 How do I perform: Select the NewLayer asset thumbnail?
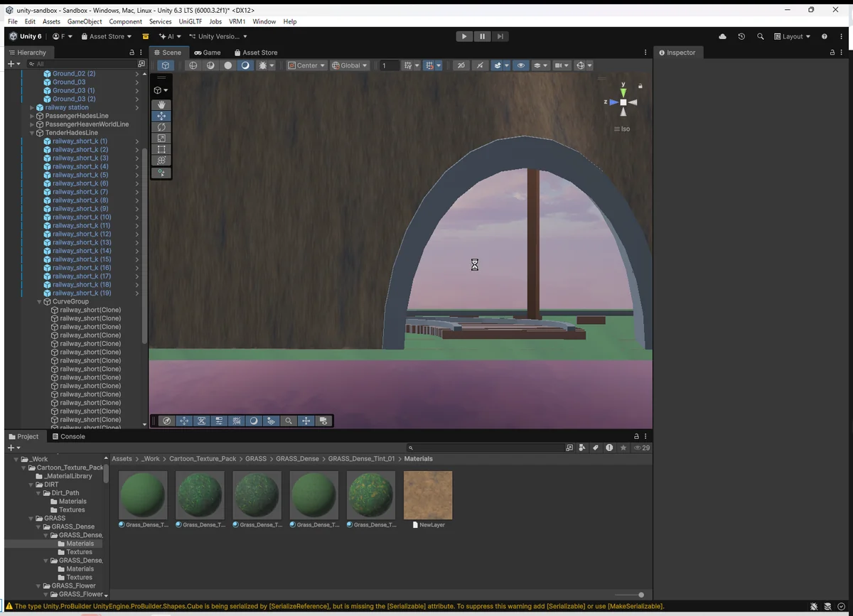(x=428, y=496)
